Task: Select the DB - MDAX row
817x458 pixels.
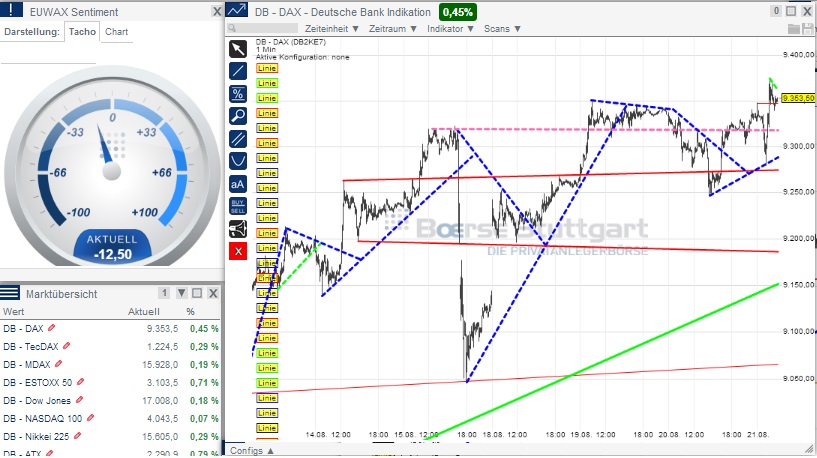Action: (x=110, y=364)
